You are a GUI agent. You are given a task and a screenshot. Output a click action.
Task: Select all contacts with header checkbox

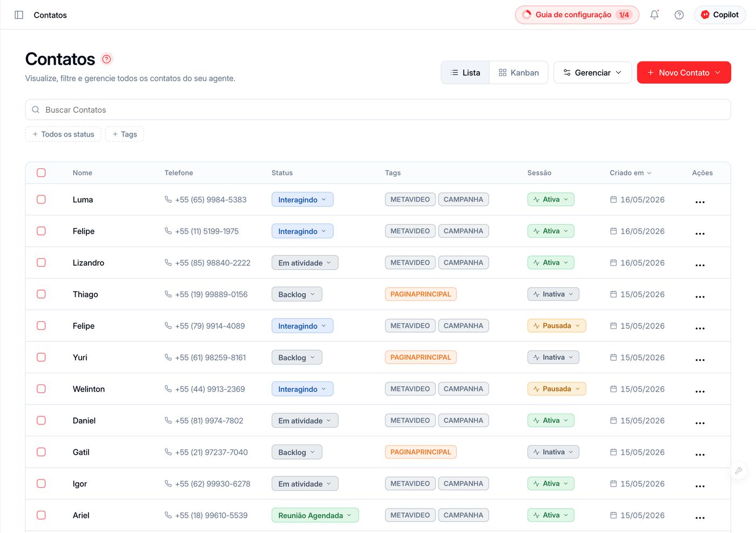click(41, 173)
